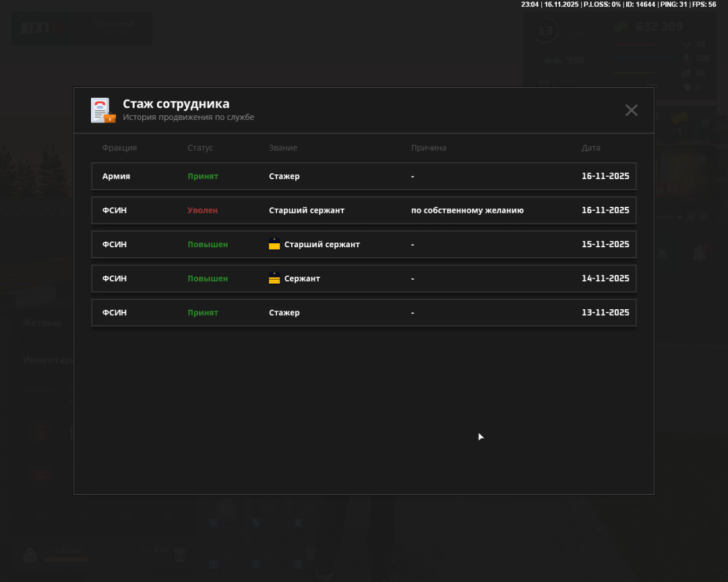This screenshot has height=582, width=728.
Task: Click the Старший сержант rank shoulder-strap icon
Action: (x=274, y=245)
